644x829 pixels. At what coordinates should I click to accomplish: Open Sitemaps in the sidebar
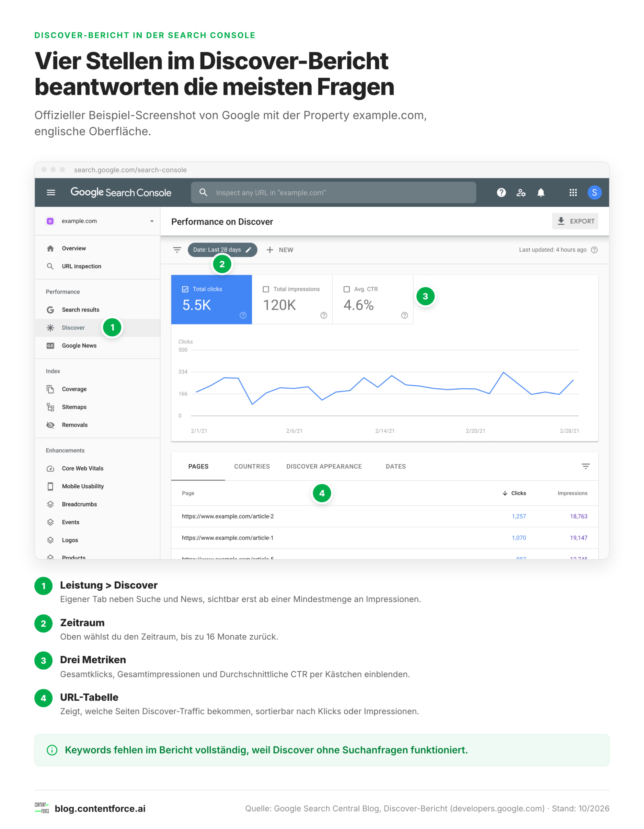point(97,407)
